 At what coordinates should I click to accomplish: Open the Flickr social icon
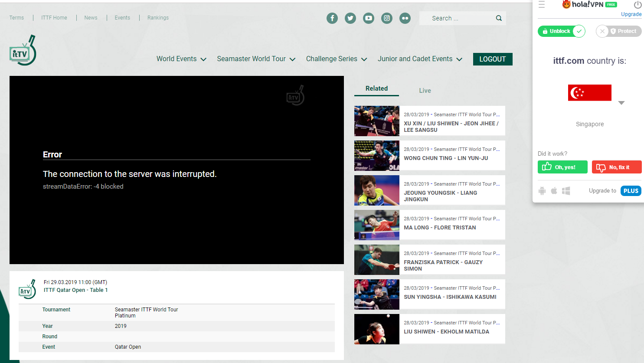click(405, 18)
